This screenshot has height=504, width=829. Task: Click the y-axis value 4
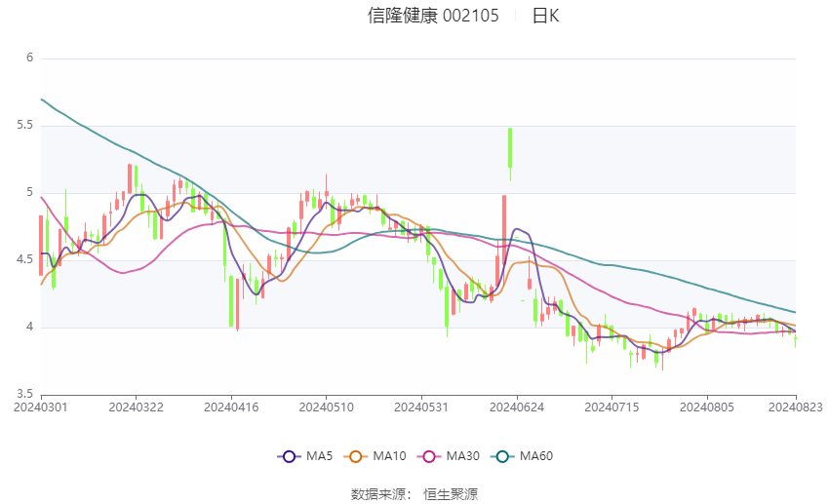click(30, 327)
